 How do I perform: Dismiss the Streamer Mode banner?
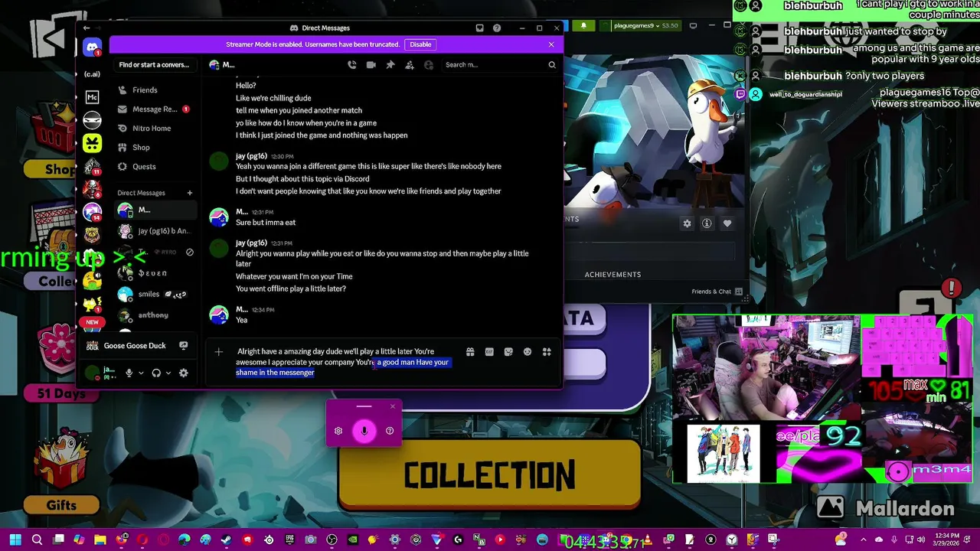pyautogui.click(x=551, y=44)
